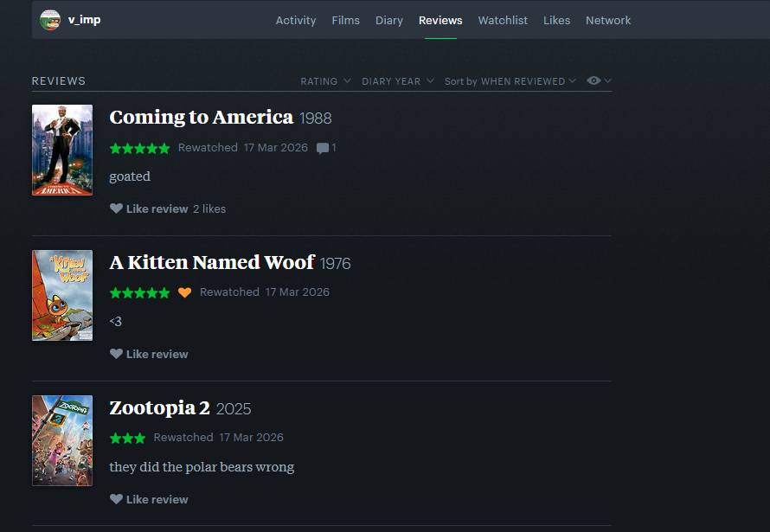The width and height of the screenshot is (770, 532).
Task: Open the Coming to America poster thumbnail
Action: (x=62, y=150)
